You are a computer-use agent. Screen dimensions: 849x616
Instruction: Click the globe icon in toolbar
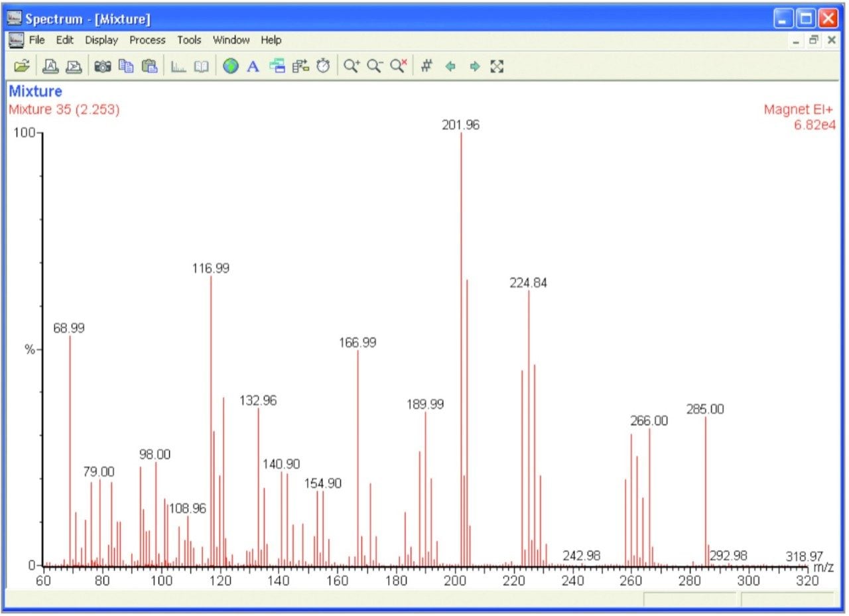point(230,66)
